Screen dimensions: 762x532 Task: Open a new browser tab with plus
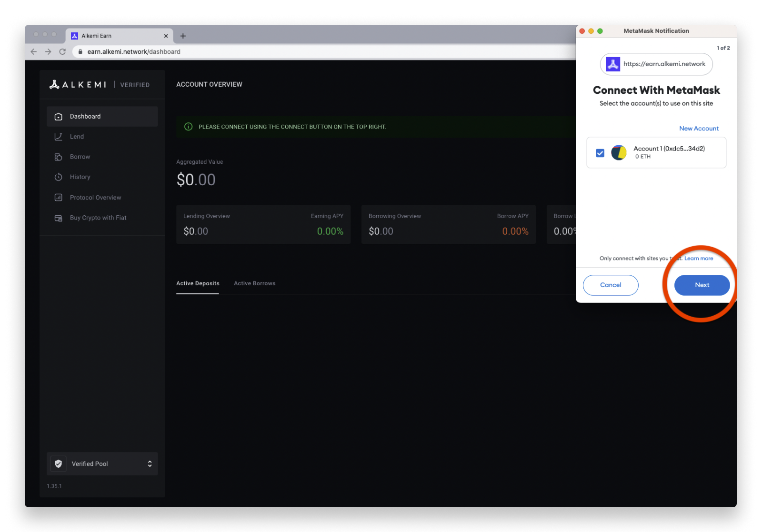pos(183,36)
